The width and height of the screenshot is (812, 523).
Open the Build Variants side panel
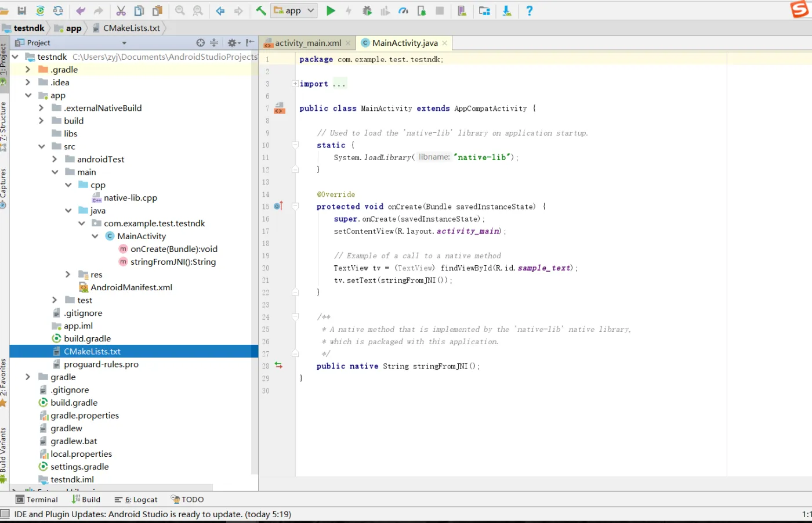[3, 455]
